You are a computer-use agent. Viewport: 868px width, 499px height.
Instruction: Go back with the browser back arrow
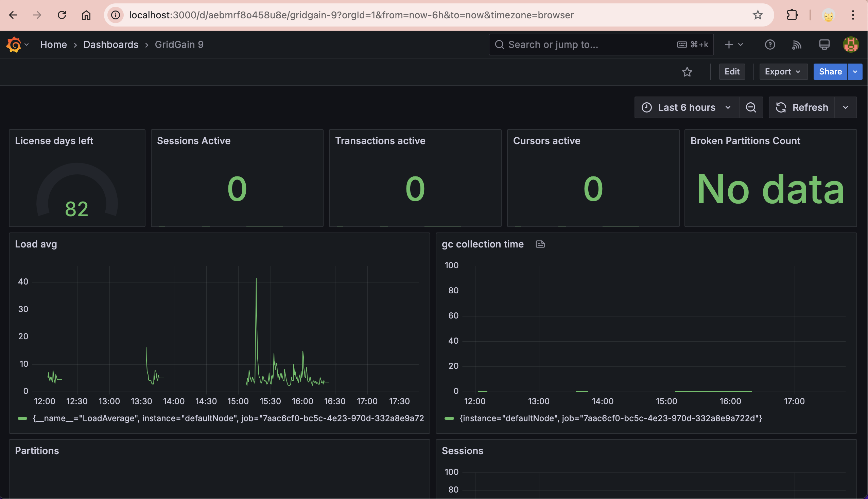13,15
